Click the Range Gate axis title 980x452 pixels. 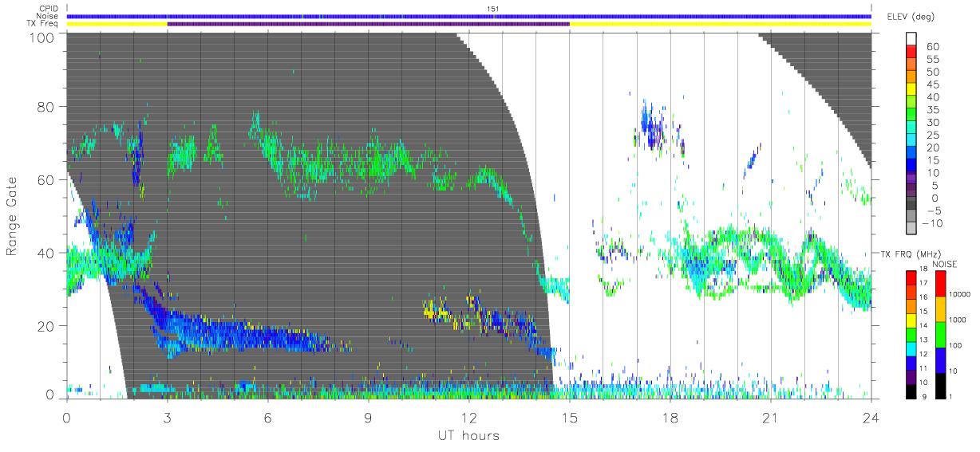[13, 217]
